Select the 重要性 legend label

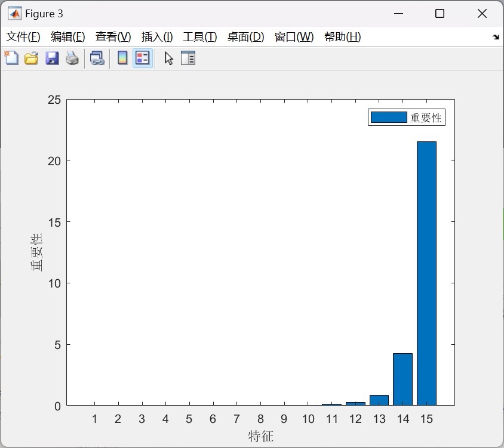pyautogui.click(x=426, y=118)
